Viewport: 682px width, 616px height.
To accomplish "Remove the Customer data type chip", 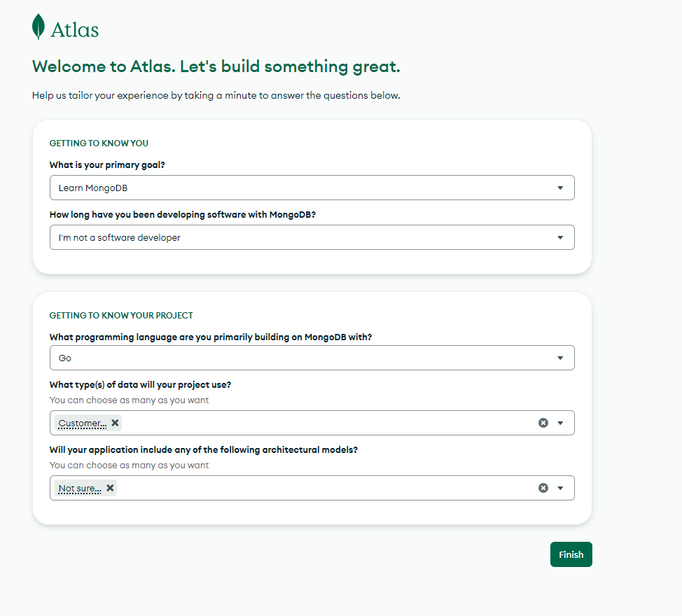I will [115, 423].
